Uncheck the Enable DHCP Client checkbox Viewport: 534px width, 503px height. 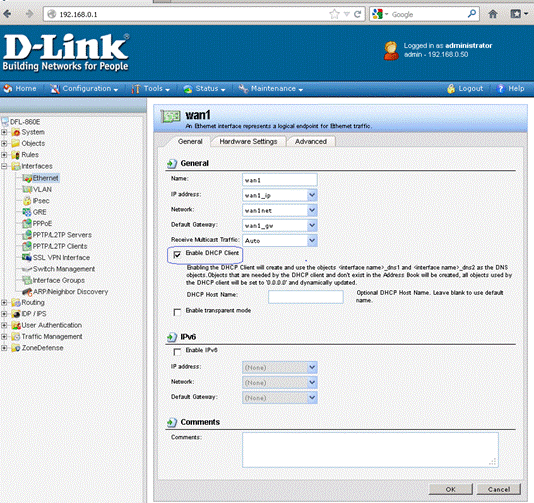(x=177, y=254)
